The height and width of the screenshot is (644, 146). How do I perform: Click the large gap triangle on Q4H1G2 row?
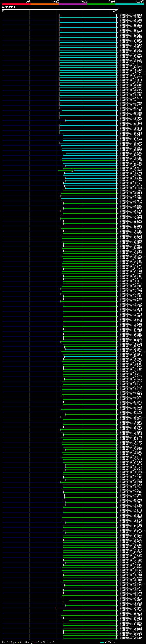coord(72,171)
